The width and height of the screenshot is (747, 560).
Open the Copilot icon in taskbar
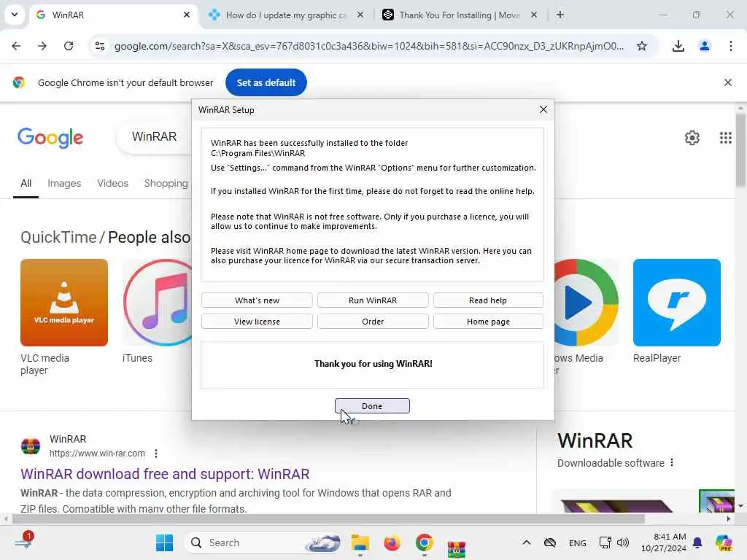pos(723,542)
